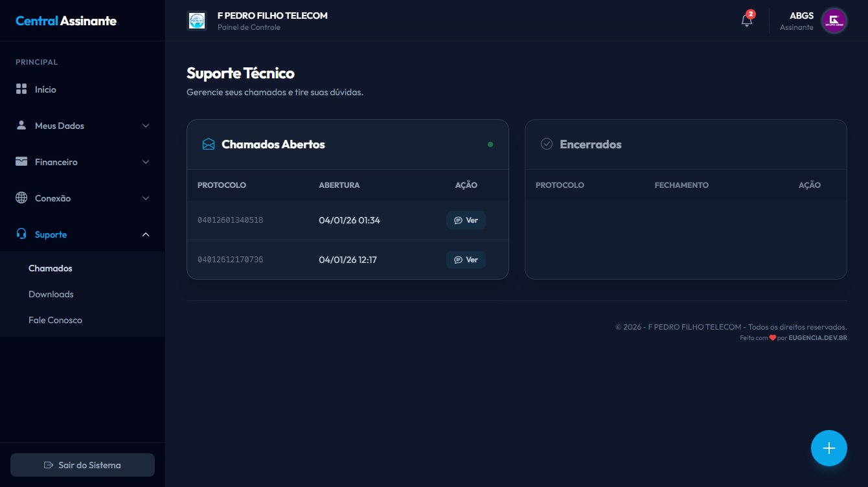The width and height of the screenshot is (868, 487).
Task: Click the blue plus floating button
Action: click(x=828, y=448)
